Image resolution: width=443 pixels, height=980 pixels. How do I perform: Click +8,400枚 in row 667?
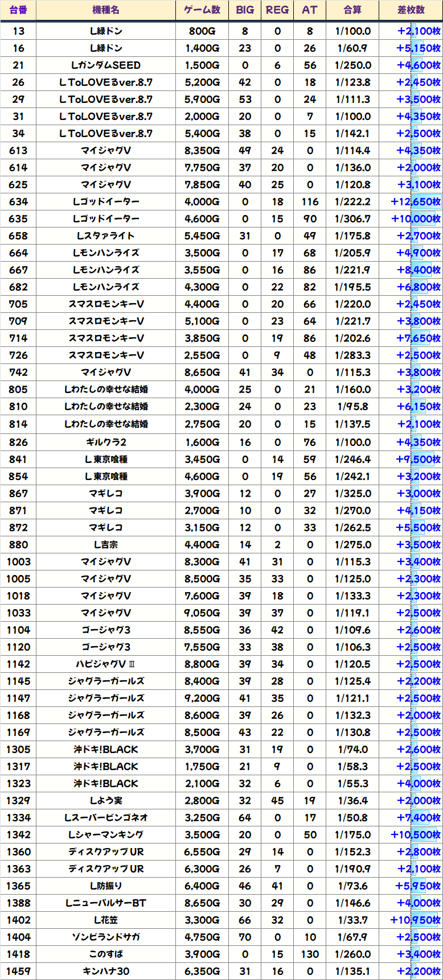[x=419, y=270]
